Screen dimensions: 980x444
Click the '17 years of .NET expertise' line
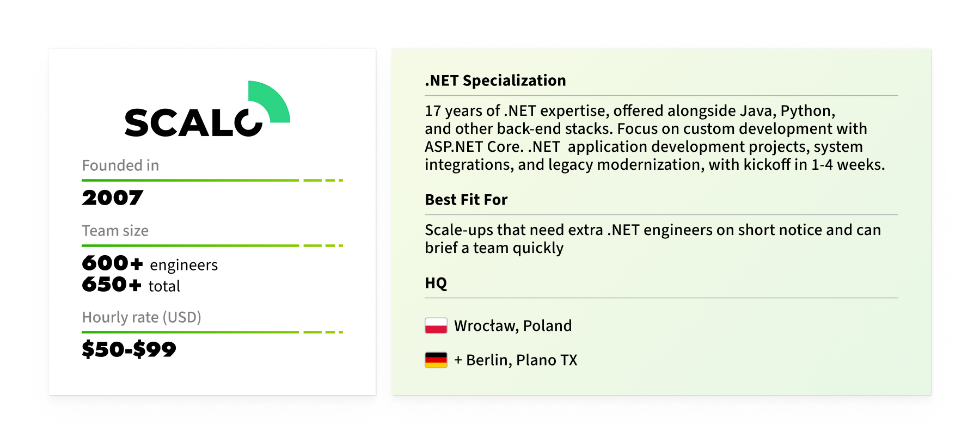[x=630, y=111]
